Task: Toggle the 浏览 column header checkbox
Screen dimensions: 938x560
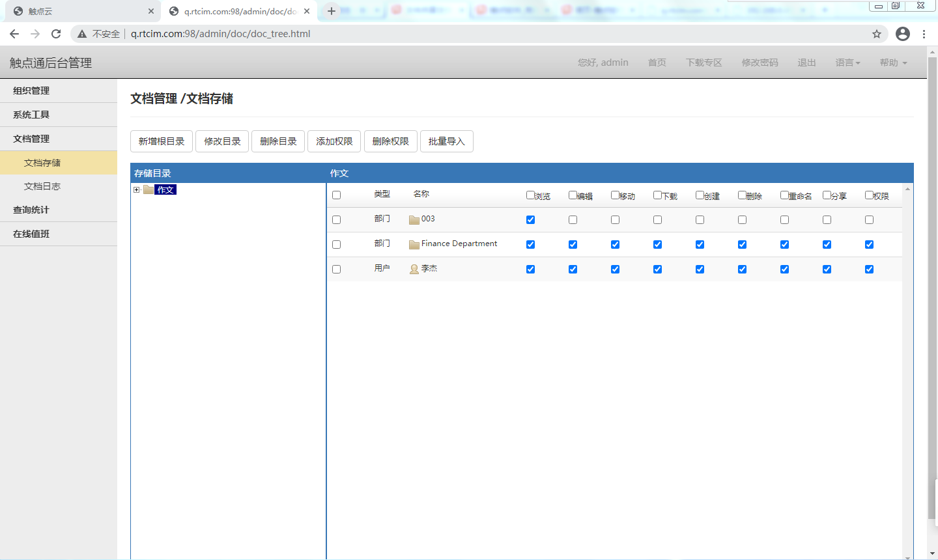Action: point(530,195)
